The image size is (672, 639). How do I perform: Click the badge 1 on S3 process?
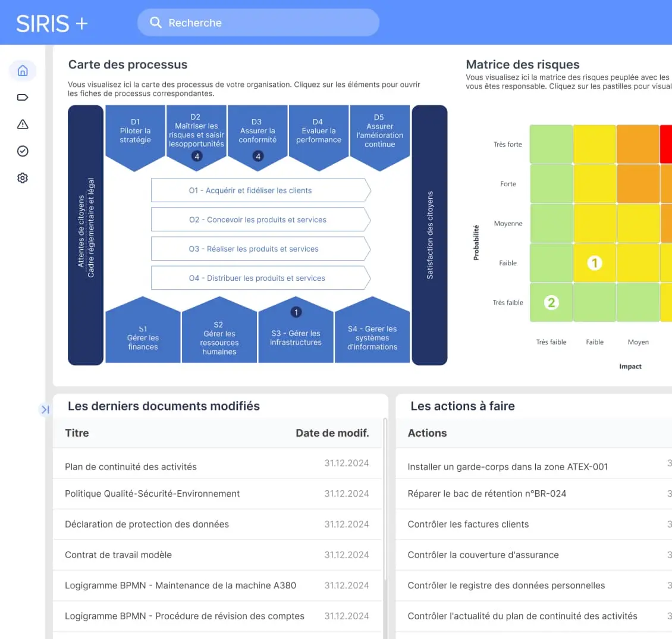[x=296, y=312]
